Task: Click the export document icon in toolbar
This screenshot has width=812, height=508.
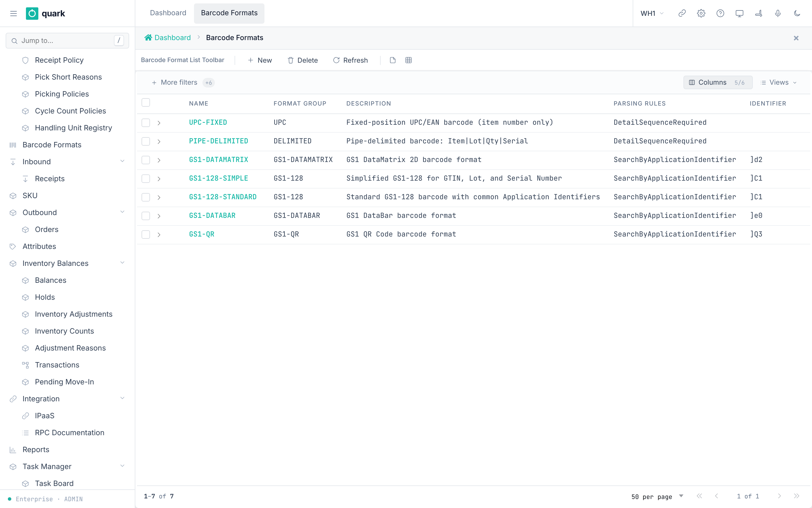Action: pos(392,60)
